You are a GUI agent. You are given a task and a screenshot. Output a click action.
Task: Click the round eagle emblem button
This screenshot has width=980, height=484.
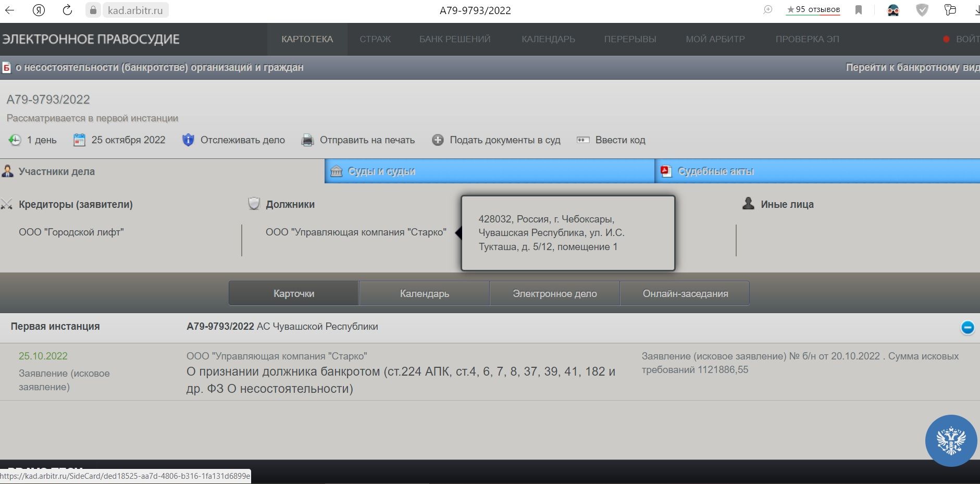950,440
